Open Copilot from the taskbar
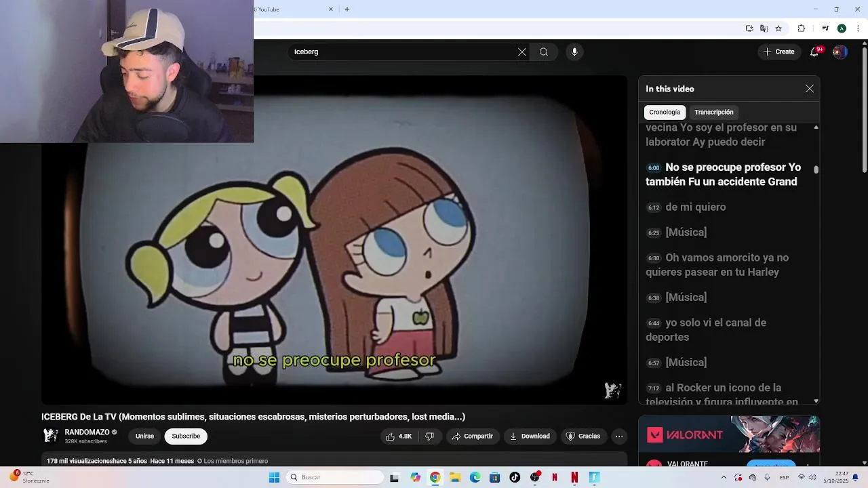 (415, 477)
